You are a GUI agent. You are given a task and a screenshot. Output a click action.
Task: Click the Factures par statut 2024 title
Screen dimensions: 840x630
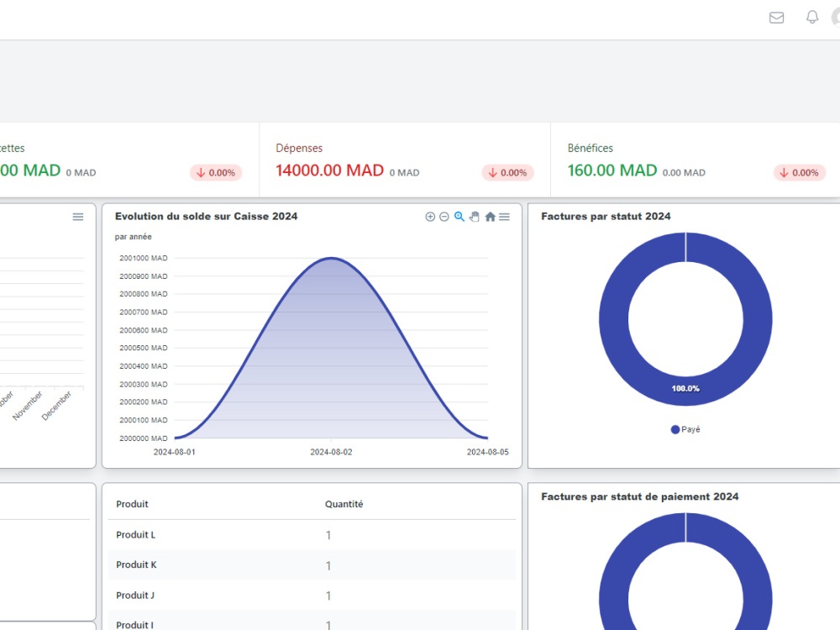click(606, 217)
